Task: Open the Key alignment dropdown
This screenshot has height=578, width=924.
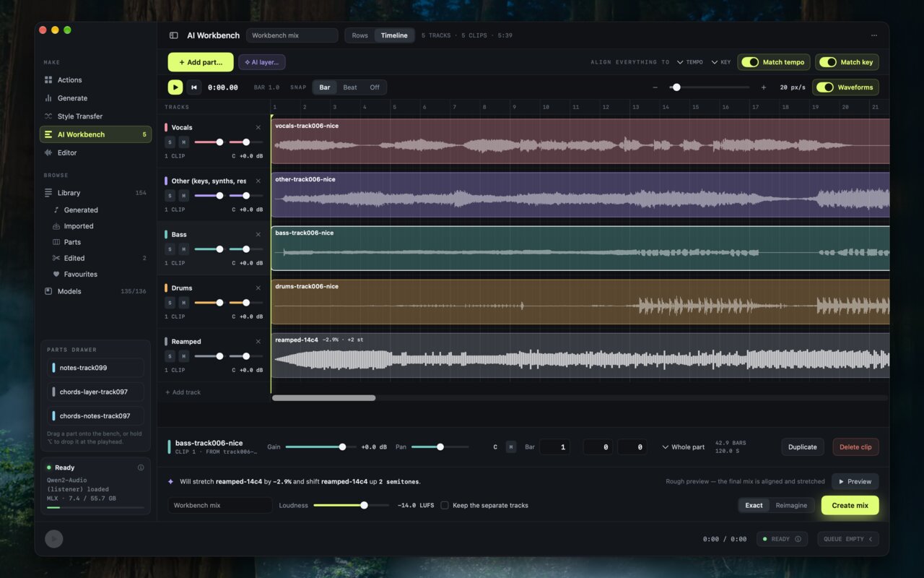Action: [x=721, y=62]
